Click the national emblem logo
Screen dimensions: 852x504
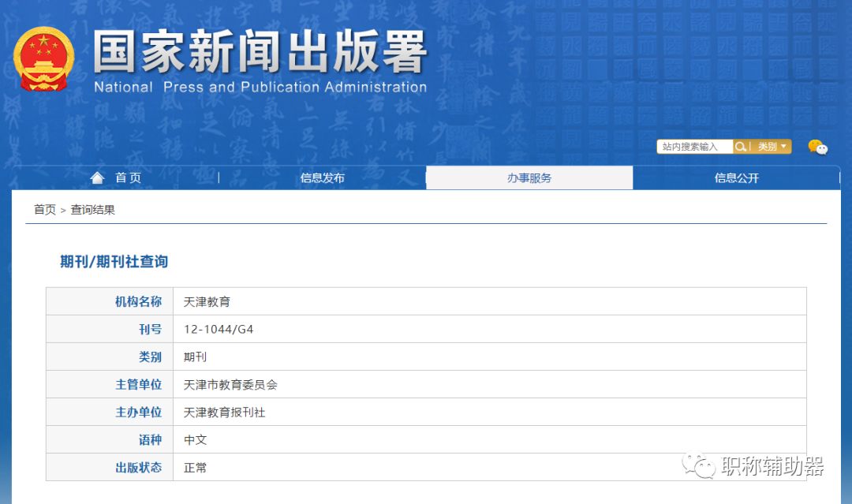(x=44, y=58)
